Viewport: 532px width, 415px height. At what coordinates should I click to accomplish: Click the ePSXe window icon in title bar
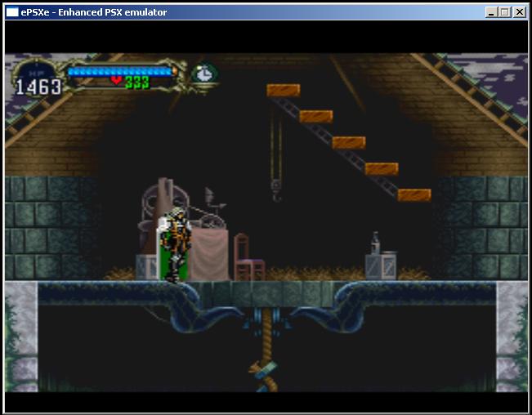12,12
